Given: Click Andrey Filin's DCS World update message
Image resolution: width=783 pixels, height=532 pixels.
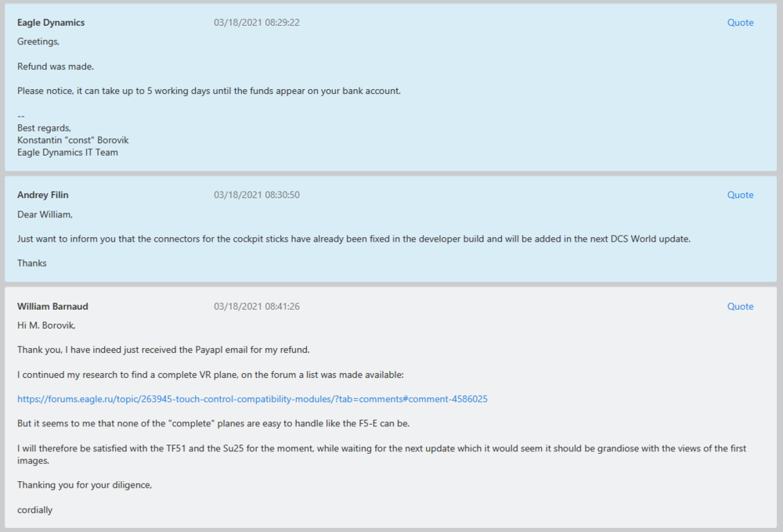Looking at the screenshot, I should pos(354,239).
